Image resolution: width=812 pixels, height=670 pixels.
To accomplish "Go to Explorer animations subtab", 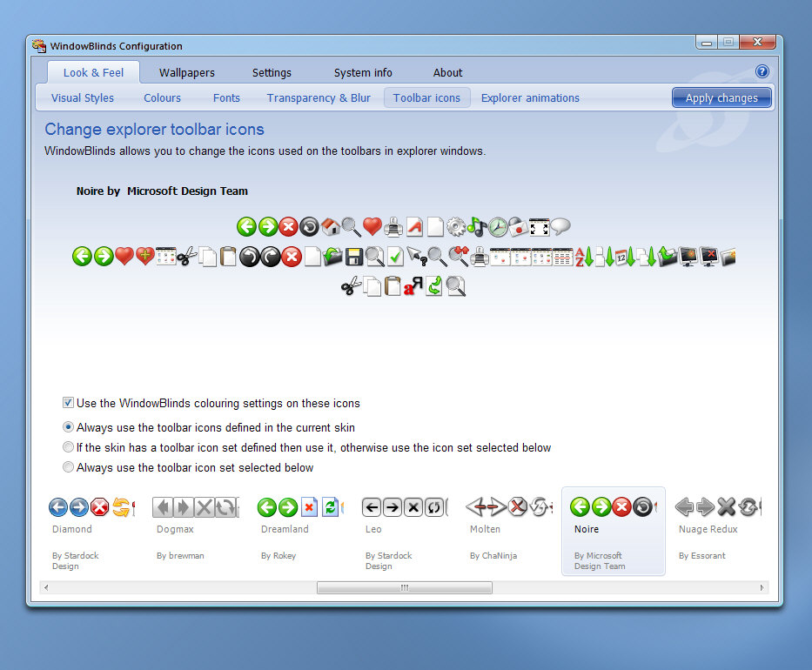I will [530, 97].
